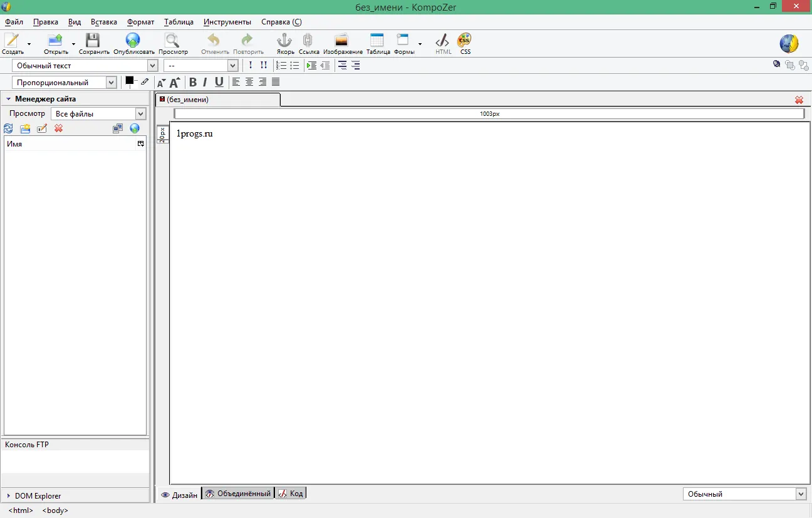The width and height of the screenshot is (812, 518).
Task: Create a numbered list
Action: (x=281, y=65)
